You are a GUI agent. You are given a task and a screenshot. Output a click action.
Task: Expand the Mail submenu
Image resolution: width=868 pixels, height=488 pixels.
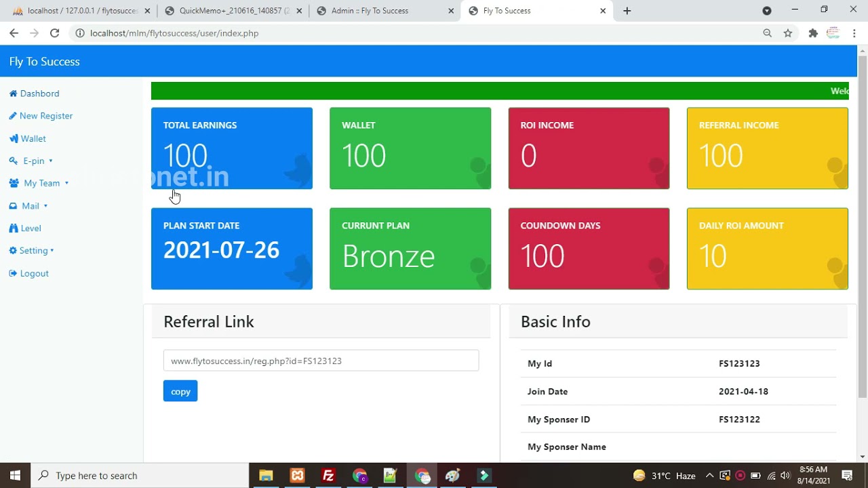coord(45,206)
